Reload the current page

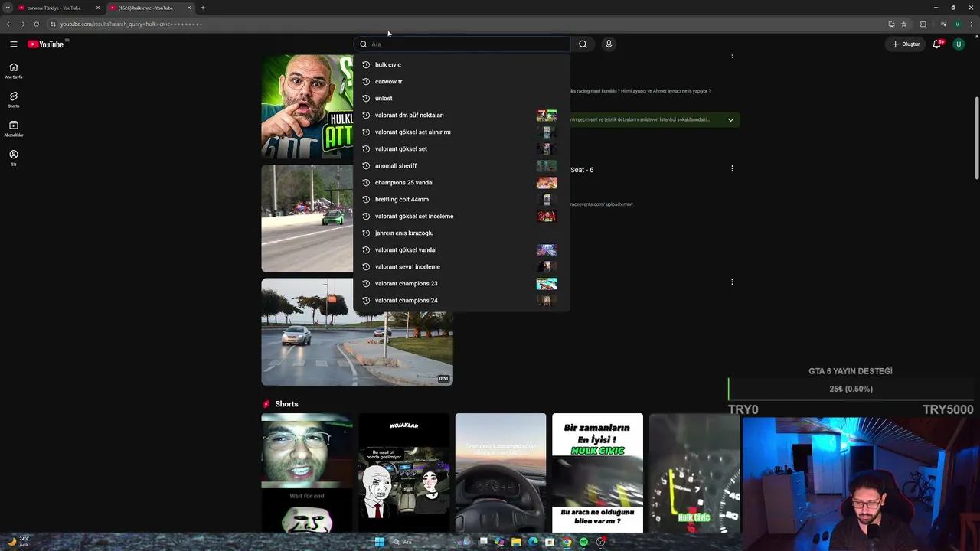[36, 24]
